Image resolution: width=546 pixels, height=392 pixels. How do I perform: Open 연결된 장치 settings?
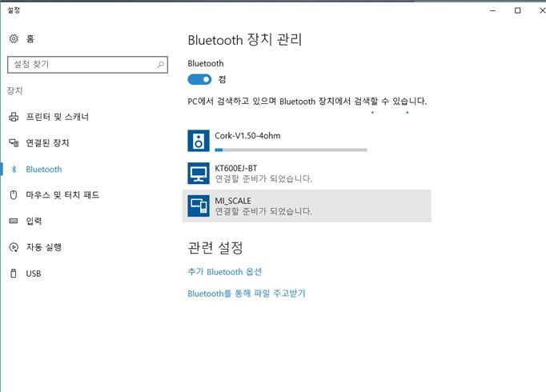click(48, 143)
